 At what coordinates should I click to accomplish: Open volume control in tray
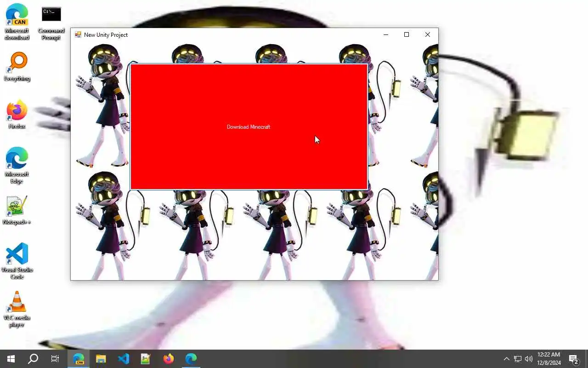pyautogui.click(x=529, y=359)
